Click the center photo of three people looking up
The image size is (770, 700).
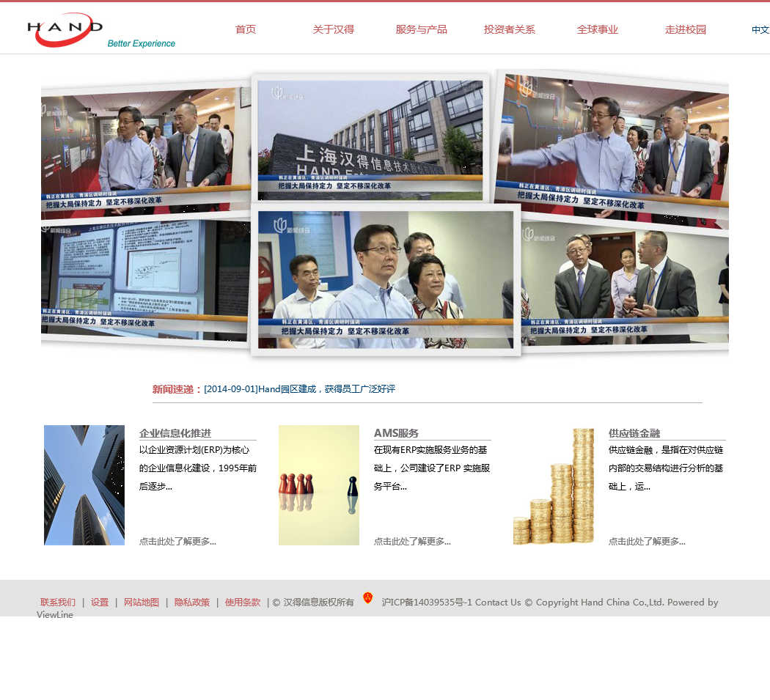coord(386,280)
